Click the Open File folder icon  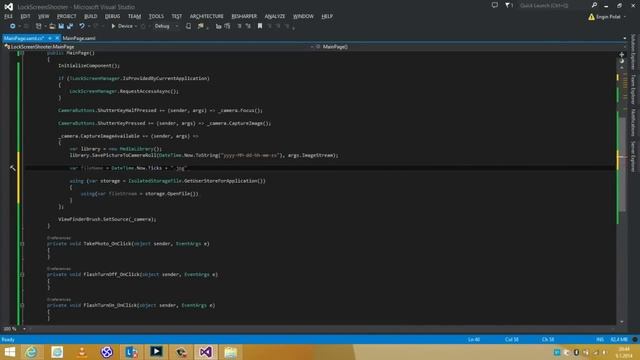click(x=52, y=26)
